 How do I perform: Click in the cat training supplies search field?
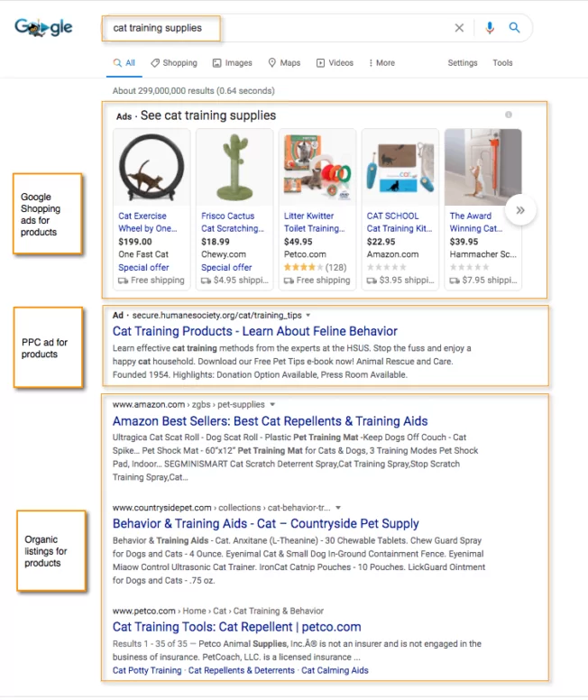click(271, 28)
